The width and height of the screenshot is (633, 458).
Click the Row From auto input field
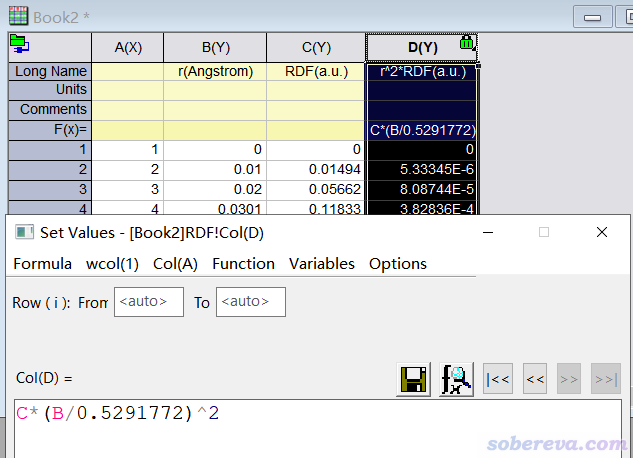pyautogui.click(x=149, y=302)
